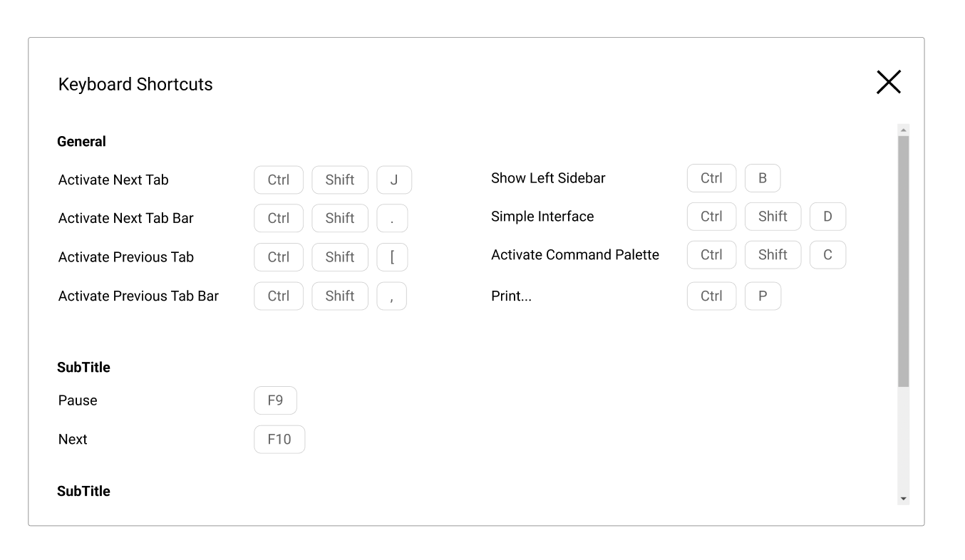Click the J key badge next to Activate Next Tab

tap(394, 180)
